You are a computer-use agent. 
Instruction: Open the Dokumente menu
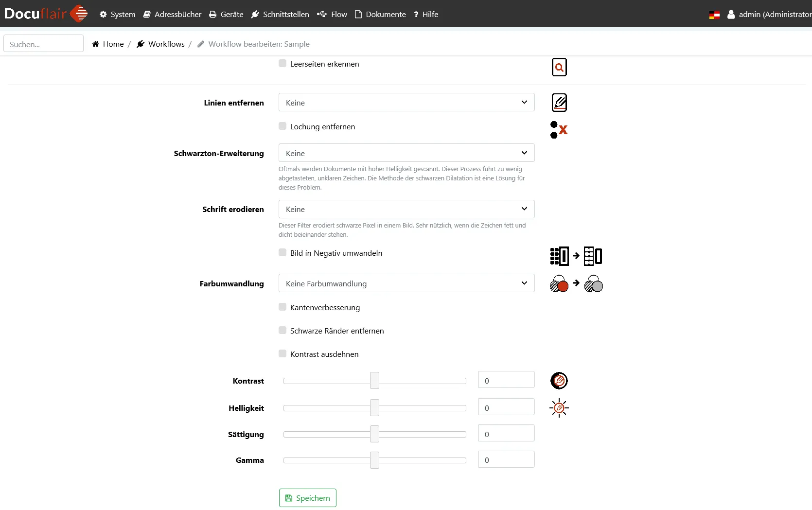[x=380, y=15]
